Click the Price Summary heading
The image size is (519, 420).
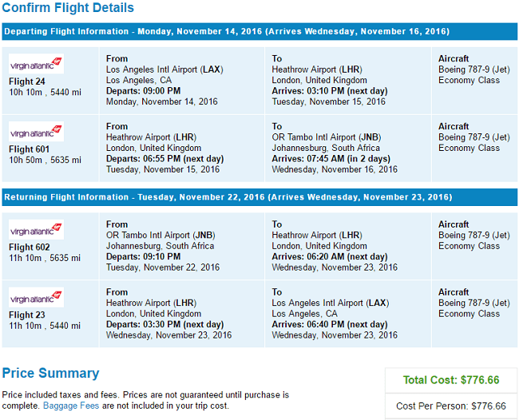coord(50,373)
